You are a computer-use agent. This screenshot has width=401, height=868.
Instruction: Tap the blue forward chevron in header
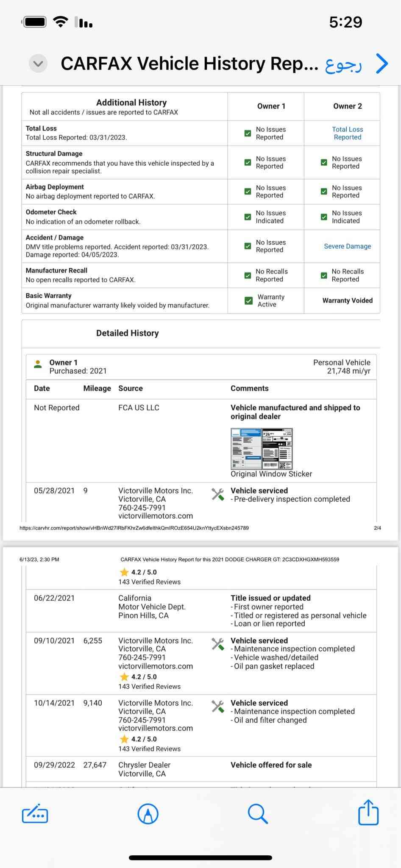382,64
